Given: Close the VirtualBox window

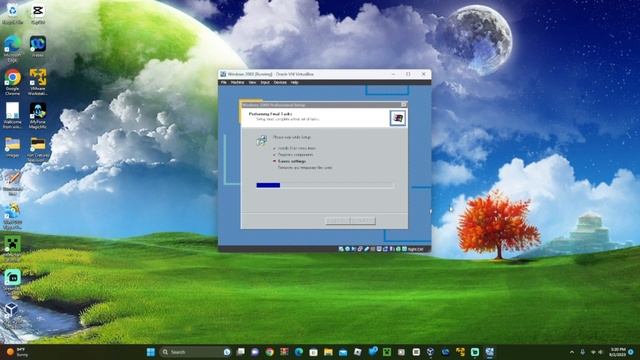Looking at the screenshot, I should 424,74.
